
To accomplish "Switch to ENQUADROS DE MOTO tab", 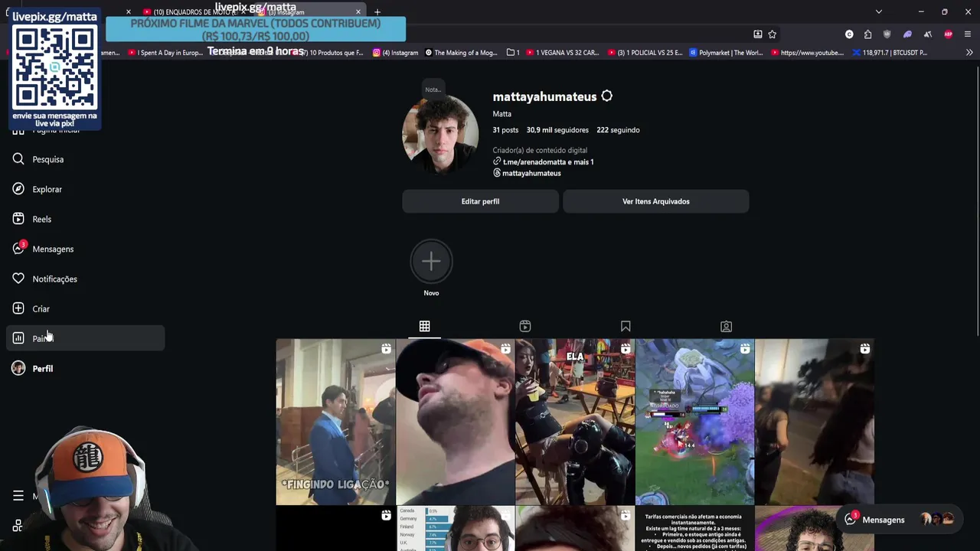I will pos(193,12).
